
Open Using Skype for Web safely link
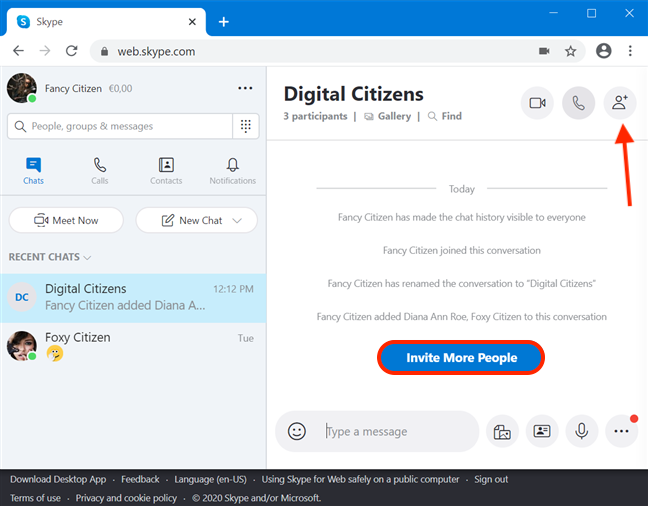[x=360, y=480]
